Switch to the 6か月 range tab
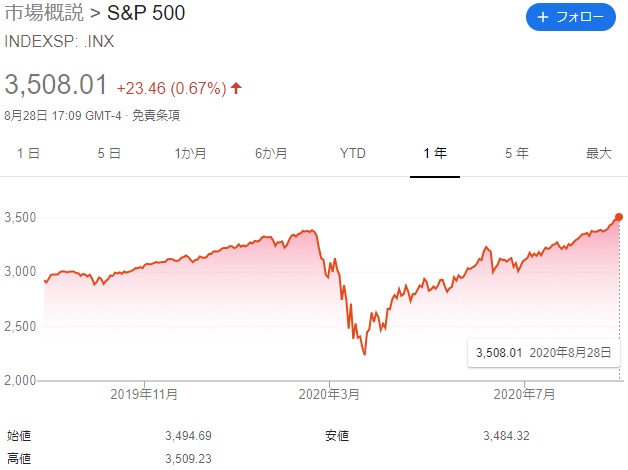 click(x=271, y=153)
